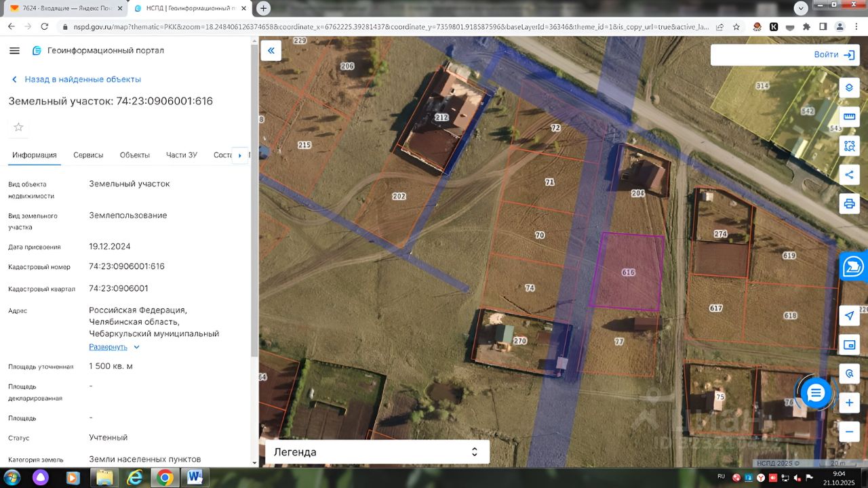
Task: Open a new browser tab
Action: coord(263,8)
